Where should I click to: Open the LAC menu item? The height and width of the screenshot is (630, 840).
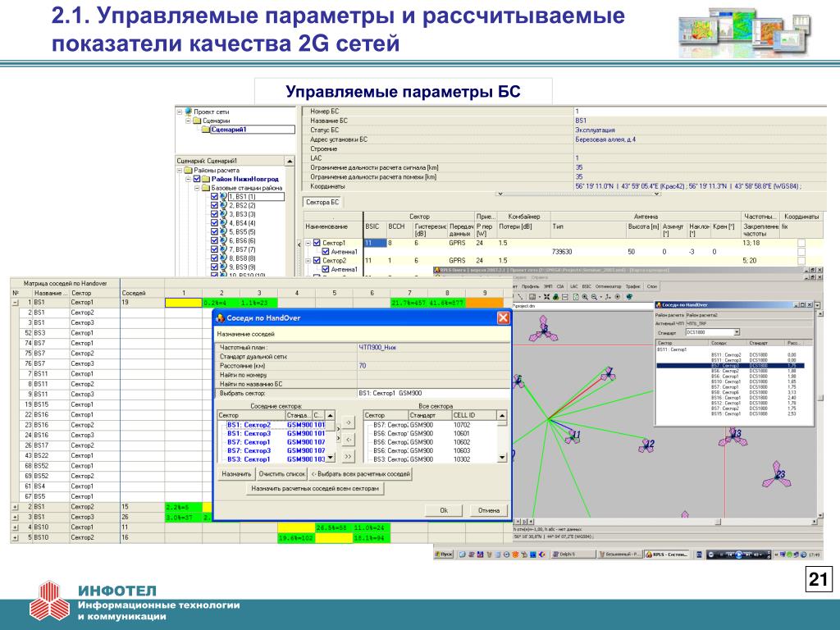tap(573, 286)
